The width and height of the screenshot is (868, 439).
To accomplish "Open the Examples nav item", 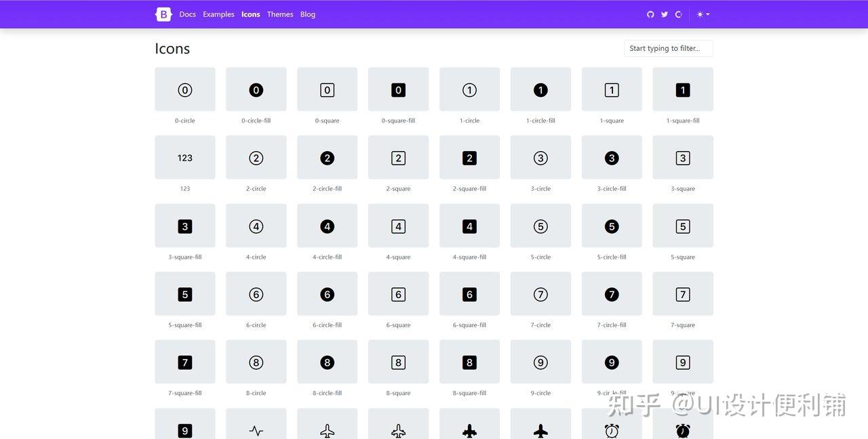I will coord(218,14).
